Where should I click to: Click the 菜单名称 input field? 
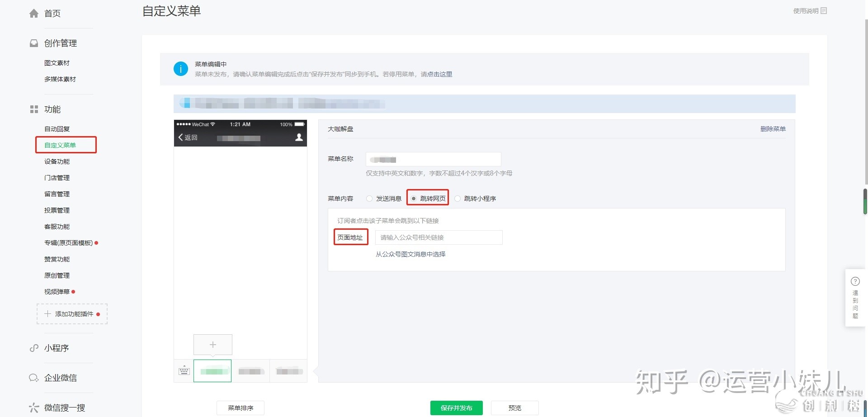(x=433, y=159)
